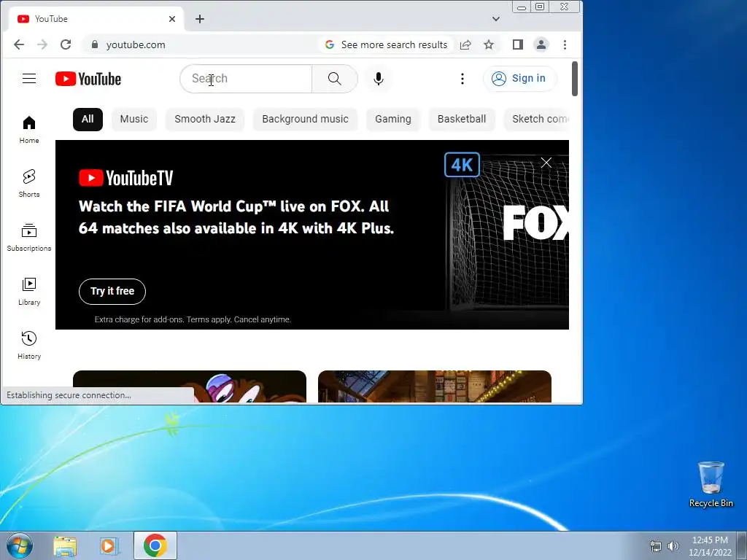Viewport: 747px width, 560px height.
Task: Click the address bar youtube.com
Action: click(x=136, y=44)
